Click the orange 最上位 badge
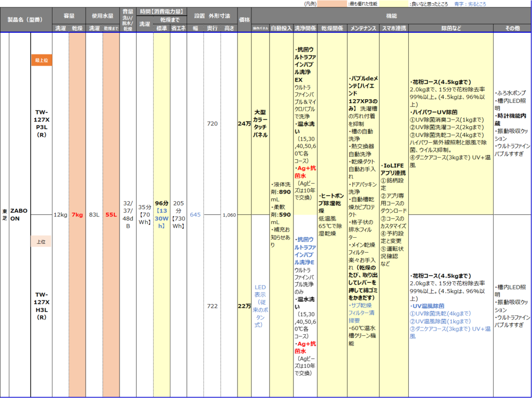 (41, 60)
